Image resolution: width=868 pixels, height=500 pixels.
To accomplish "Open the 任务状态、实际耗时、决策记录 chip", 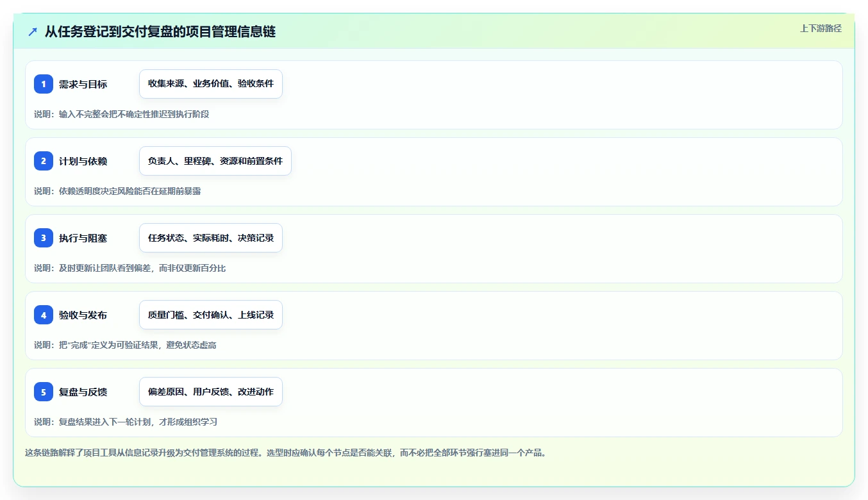I will 211,238.
